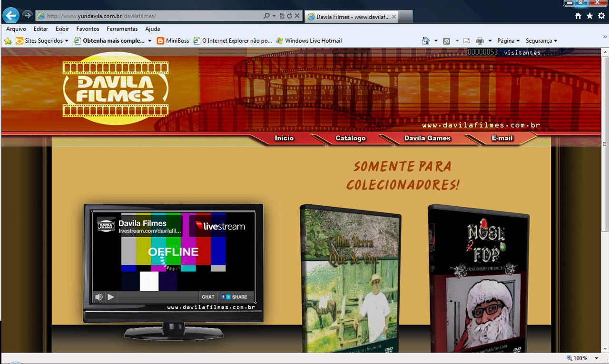The width and height of the screenshot is (609, 364).
Task: Open the Catálogo page
Action: click(351, 138)
